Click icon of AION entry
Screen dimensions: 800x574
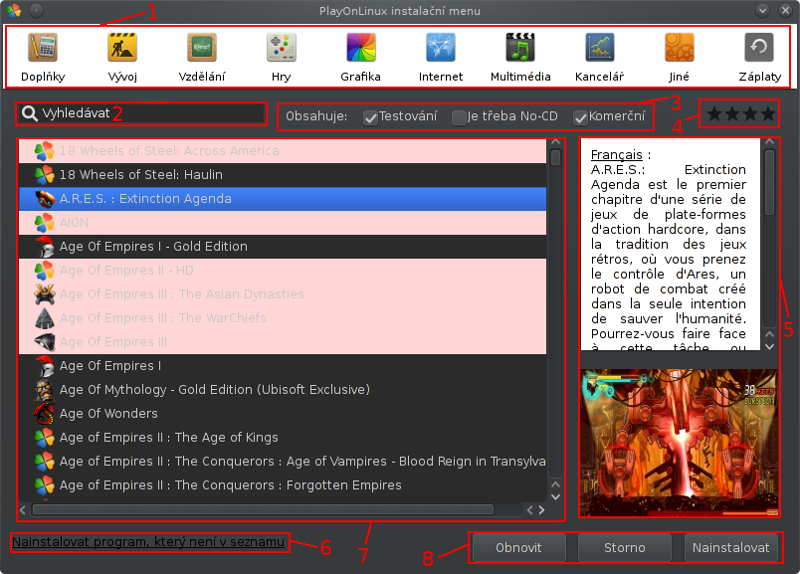click(x=44, y=222)
